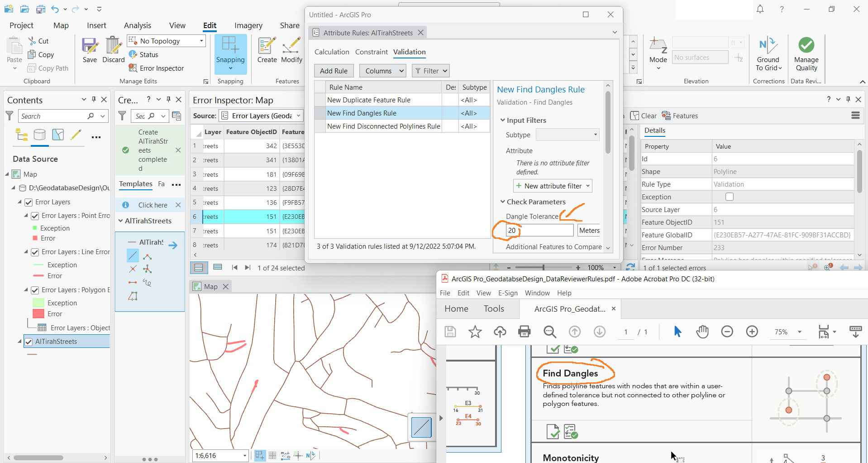Viewport: 868px width, 463px height.
Task: Click the Add Rule button
Action: [x=334, y=71]
